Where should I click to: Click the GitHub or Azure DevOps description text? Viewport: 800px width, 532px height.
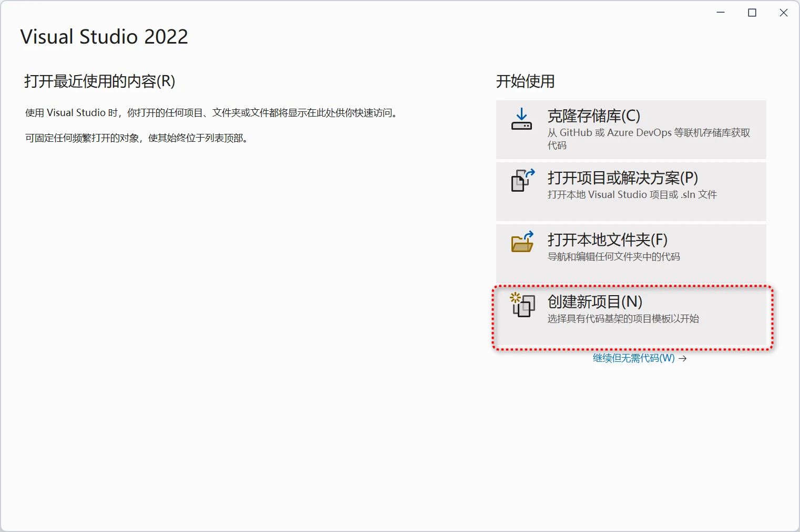(649, 133)
